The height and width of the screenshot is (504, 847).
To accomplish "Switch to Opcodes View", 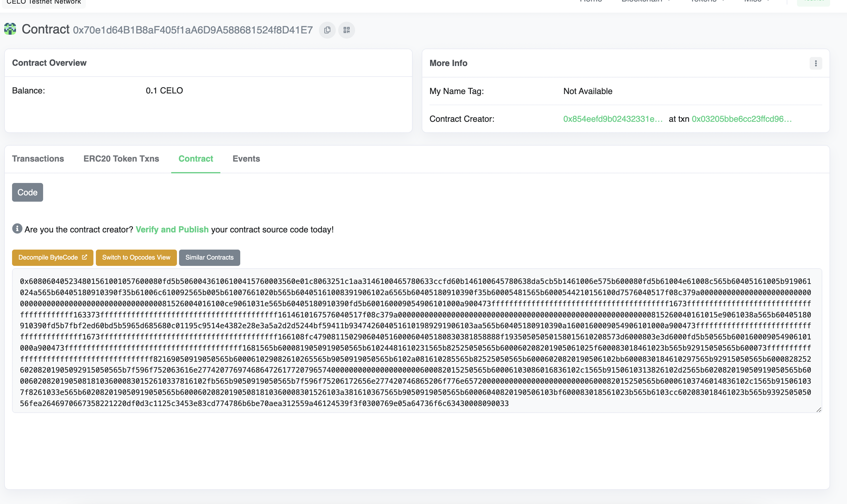I will (x=136, y=257).
